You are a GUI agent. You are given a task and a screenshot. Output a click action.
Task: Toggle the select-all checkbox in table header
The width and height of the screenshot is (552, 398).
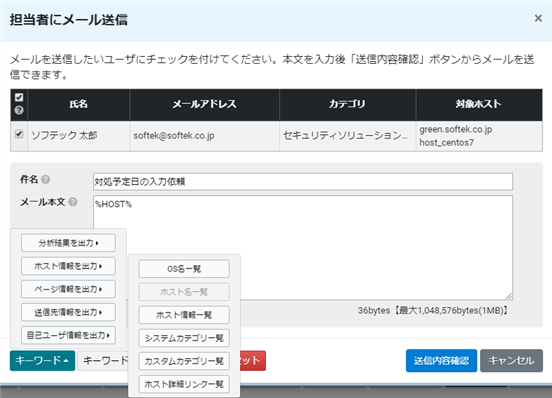tap(19, 97)
